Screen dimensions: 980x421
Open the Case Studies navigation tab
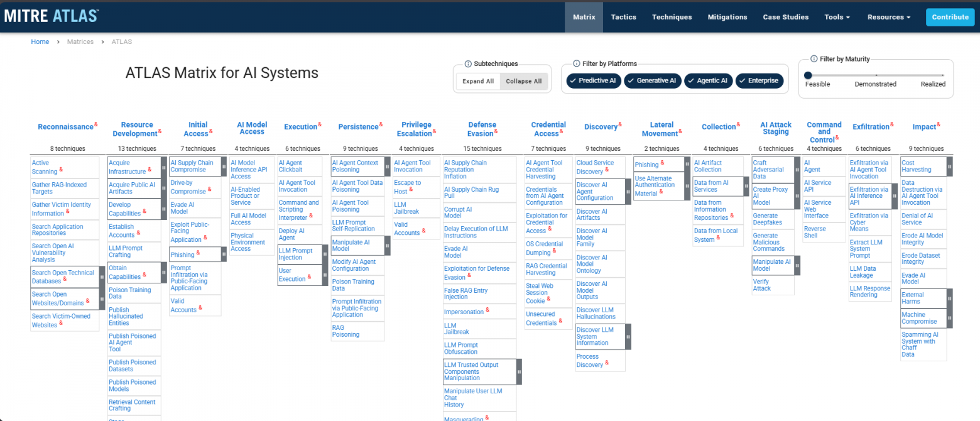[786, 17]
